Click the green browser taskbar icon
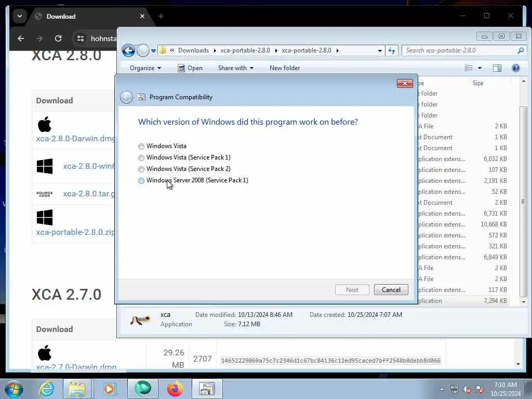 [x=142, y=389]
